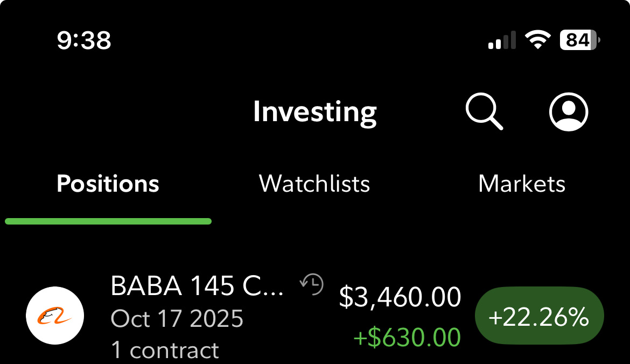Viewport: 630px width, 364px height.
Task: Tap the Alibaba logo icon
Action: 55,316
